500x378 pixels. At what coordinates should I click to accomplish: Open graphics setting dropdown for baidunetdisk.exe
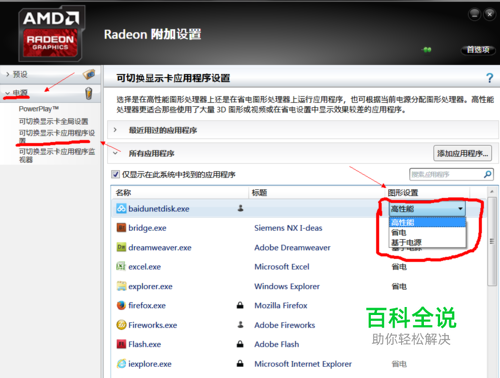coord(427,209)
